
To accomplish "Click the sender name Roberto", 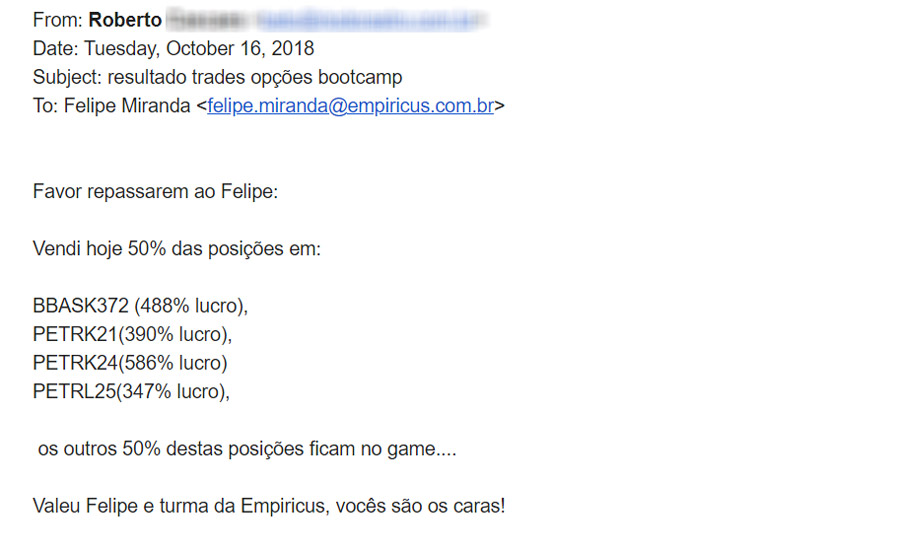I will coord(125,20).
